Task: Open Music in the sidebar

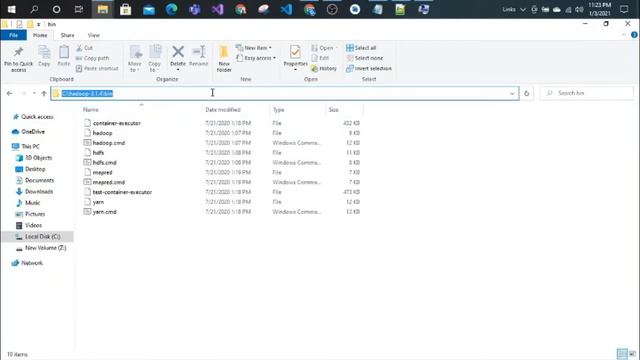Action: point(32,203)
